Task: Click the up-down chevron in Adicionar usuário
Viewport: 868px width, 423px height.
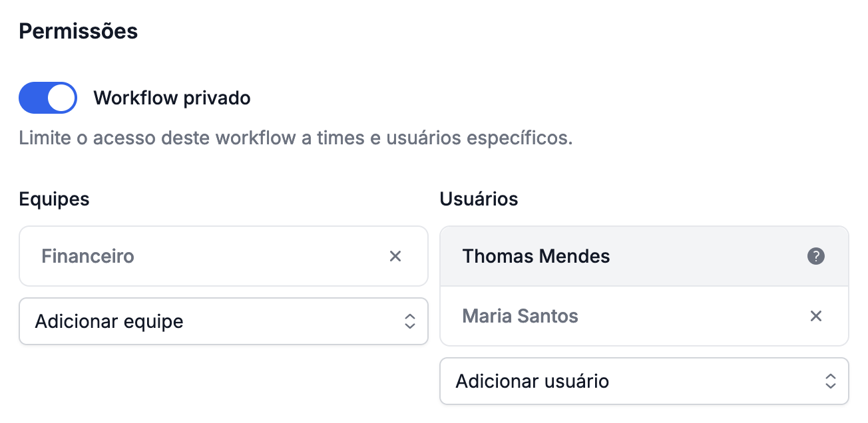Action: click(831, 381)
